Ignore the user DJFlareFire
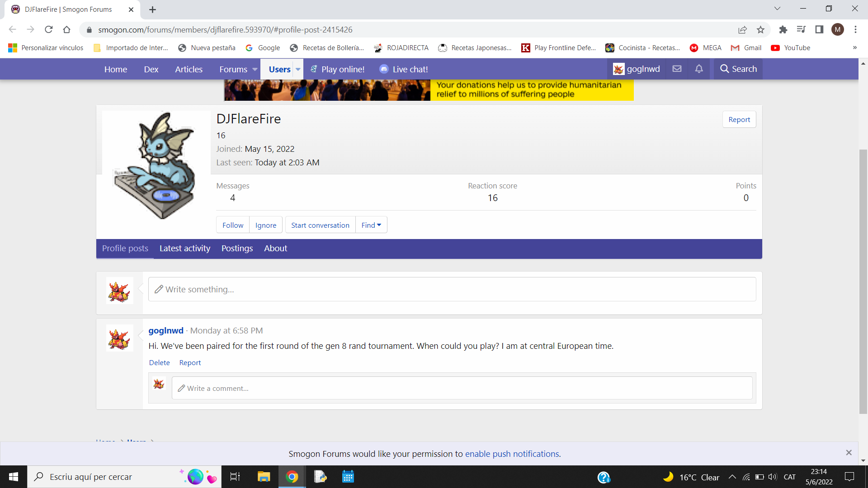This screenshot has height=488, width=868. (265, 225)
